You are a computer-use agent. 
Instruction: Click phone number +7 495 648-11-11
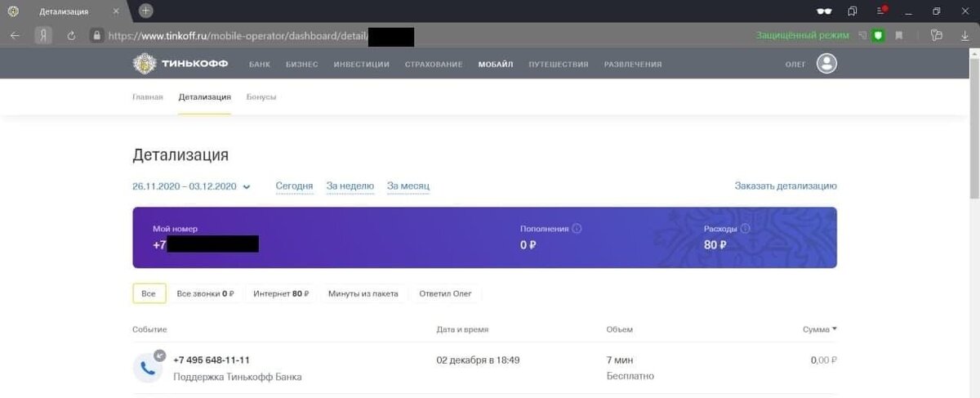pos(212,360)
